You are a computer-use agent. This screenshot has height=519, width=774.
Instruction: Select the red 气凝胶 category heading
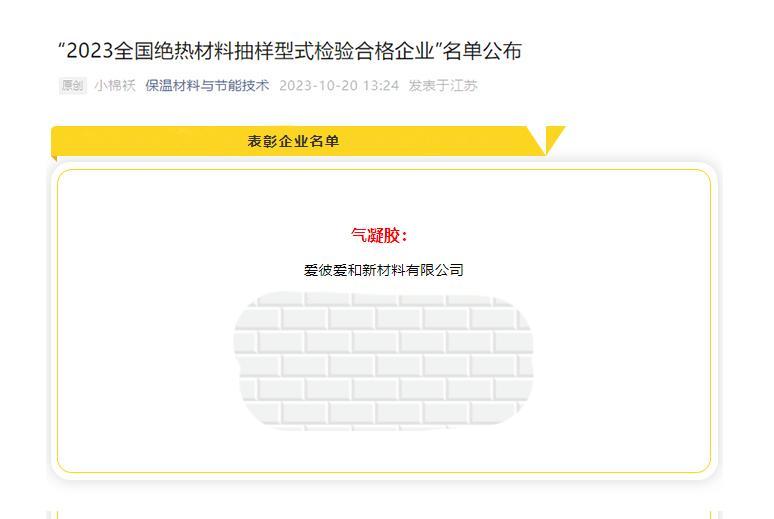pos(379,235)
